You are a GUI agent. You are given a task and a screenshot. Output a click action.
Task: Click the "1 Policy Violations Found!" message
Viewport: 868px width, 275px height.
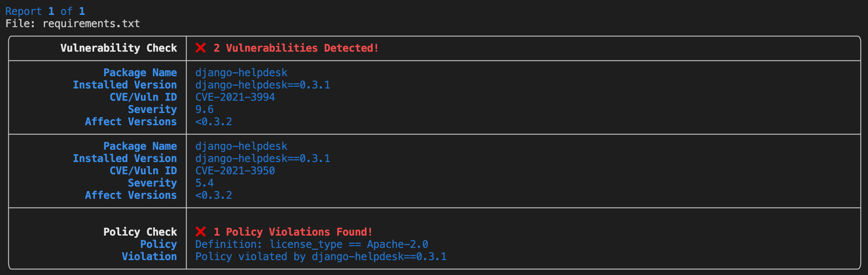[x=293, y=232]
